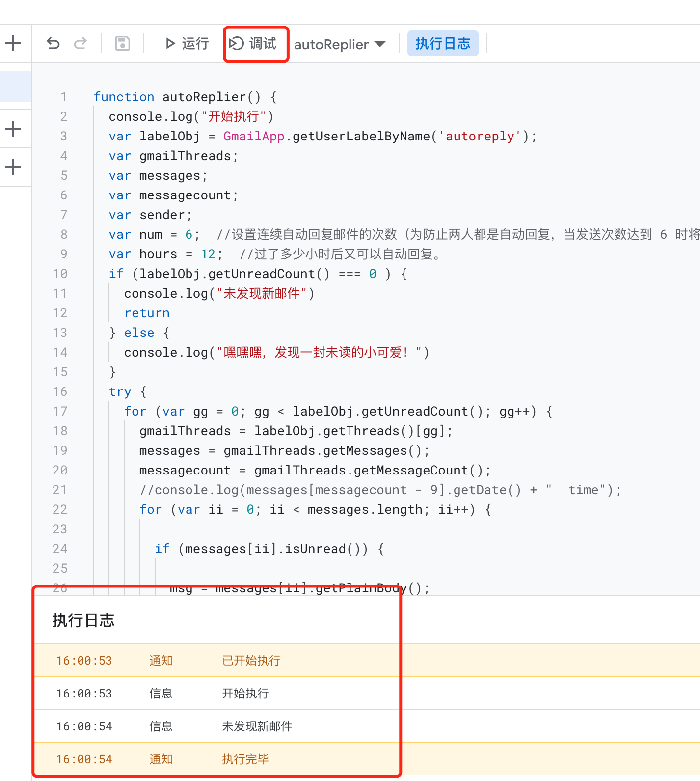Image resolution: width=700 pixels, height=781 pixels.
Task: Run the script with 运行 button
Action: [187, 44]
